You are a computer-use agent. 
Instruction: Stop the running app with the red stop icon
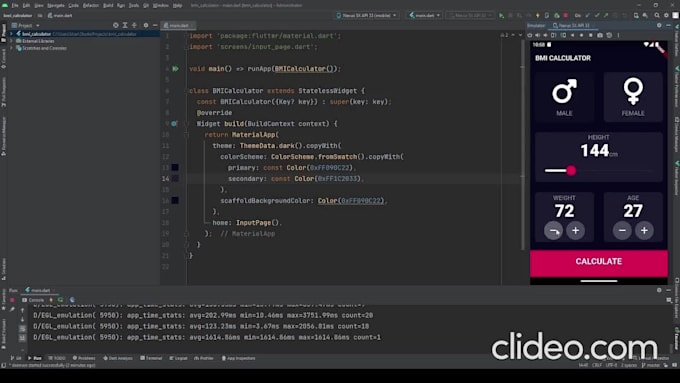[566, 16]
